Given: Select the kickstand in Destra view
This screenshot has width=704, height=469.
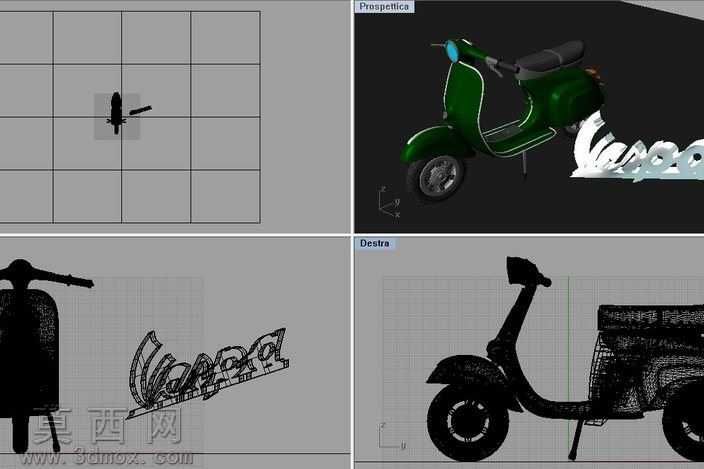Looking at the screenshot, I should [x=576, y=437].
